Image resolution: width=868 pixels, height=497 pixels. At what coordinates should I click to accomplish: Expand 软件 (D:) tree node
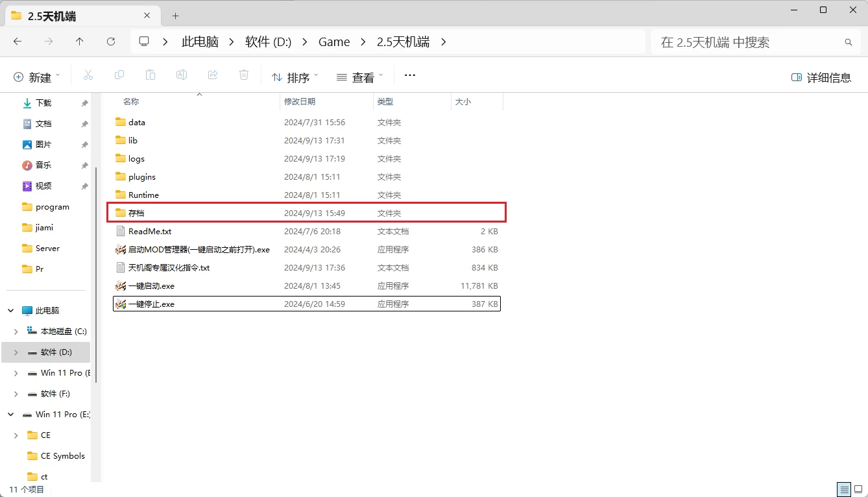[16, 352]
